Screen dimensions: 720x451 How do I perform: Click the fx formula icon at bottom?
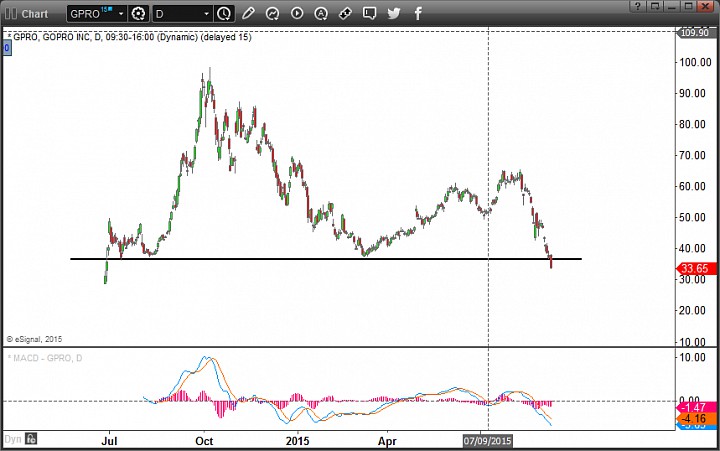click(31, 439)
